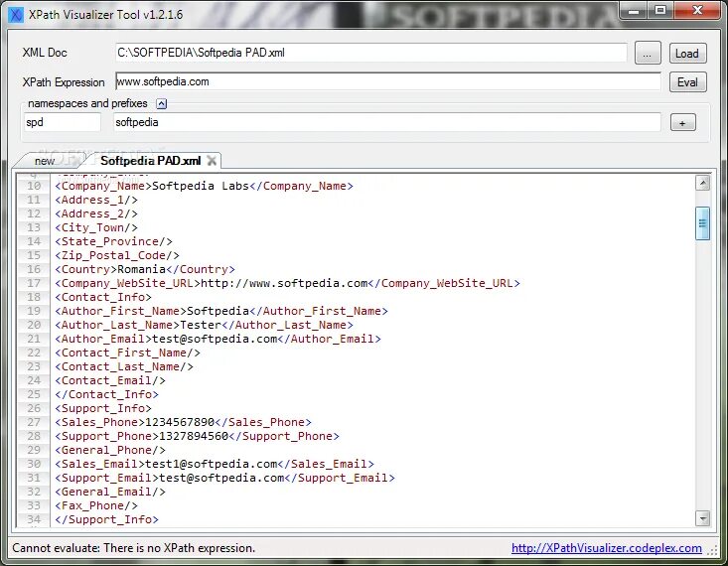The width and height of the screenshot is (728, 566).
Task: Click the 'Romania' country value
Action: tap(142, 270)
